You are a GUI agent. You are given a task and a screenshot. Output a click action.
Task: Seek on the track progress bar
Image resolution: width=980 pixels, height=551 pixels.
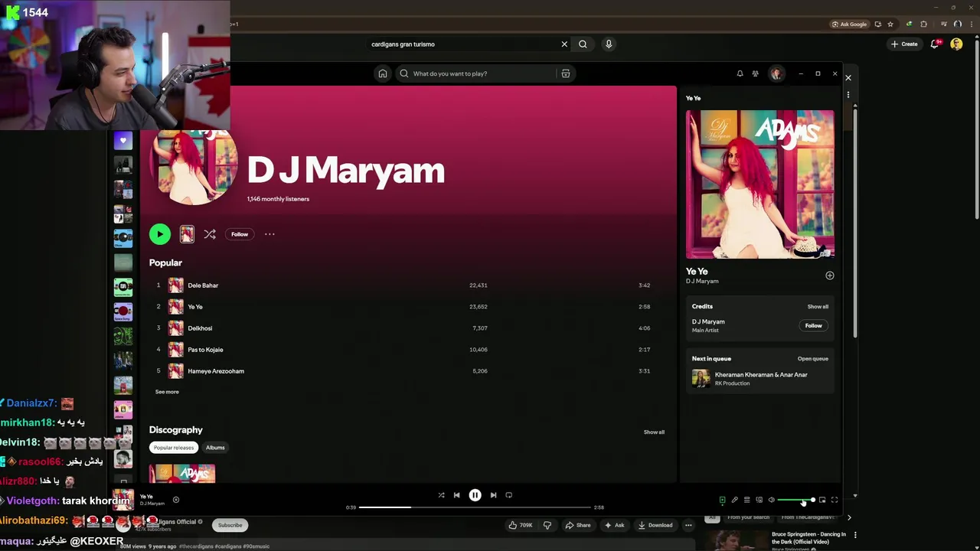[x=475, y=507]
